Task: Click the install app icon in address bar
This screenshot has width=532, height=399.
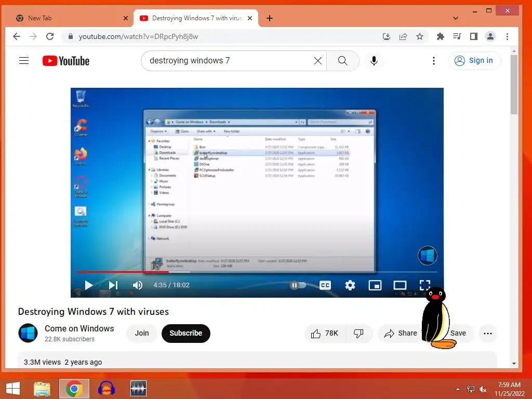Action: [387, 36]
